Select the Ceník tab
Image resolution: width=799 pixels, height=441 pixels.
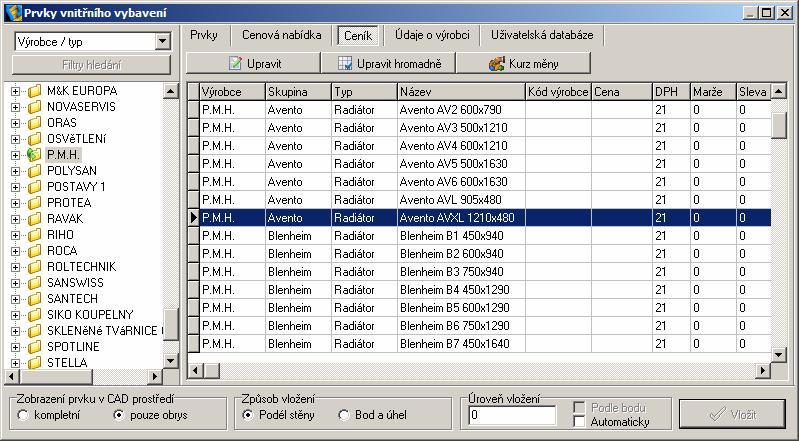(x=358, y=36)
